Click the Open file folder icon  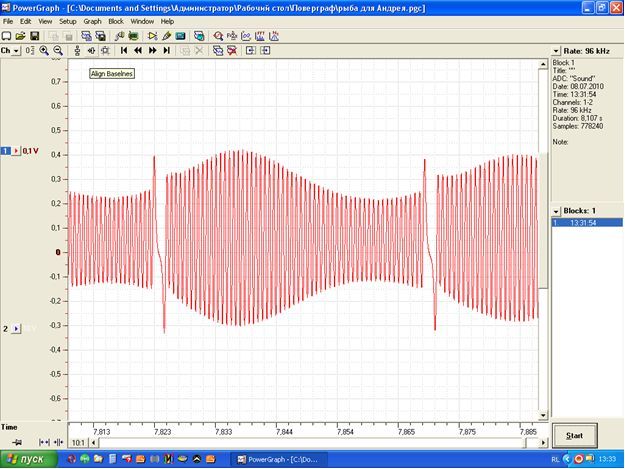(x=20, y=36)
